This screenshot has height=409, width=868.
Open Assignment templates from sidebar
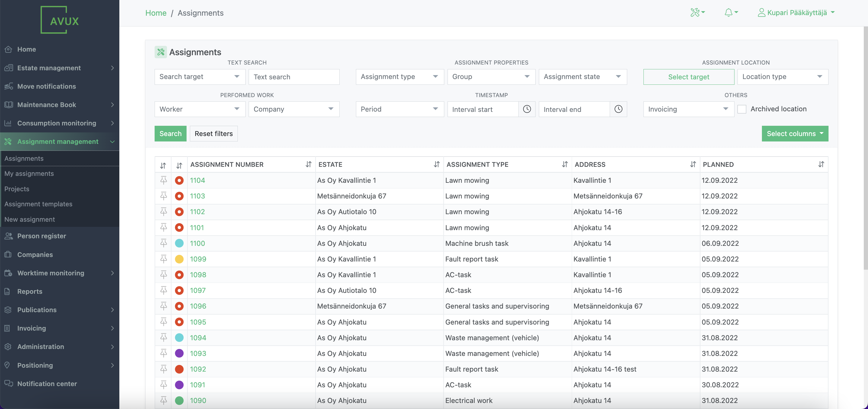pyautogui.click(x=38, y=204)
